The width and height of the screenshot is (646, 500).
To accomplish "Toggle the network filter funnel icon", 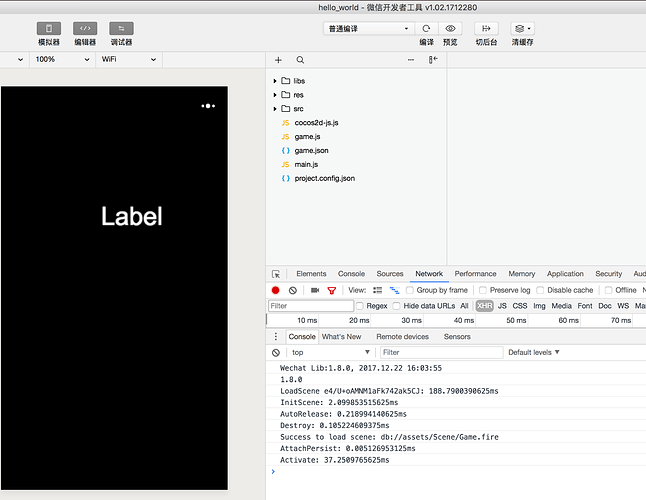I will click(x=332, y=290).
